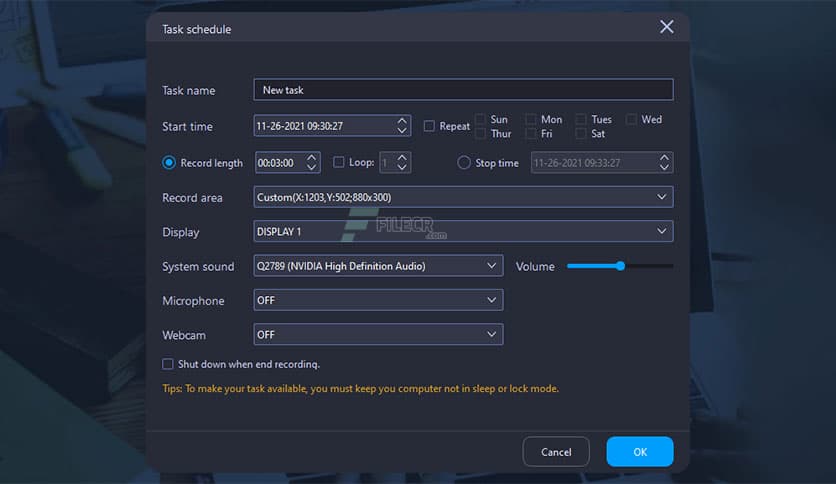The width and height of the screenshot is (836, 484).
Task: Select the Record length radio button
Action: point(169,163)
